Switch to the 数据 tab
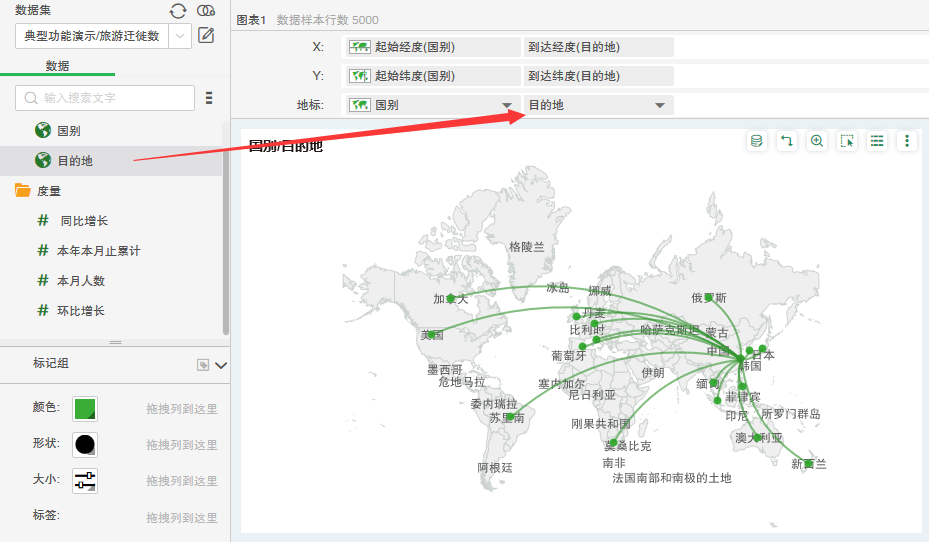 pos(57,66)
